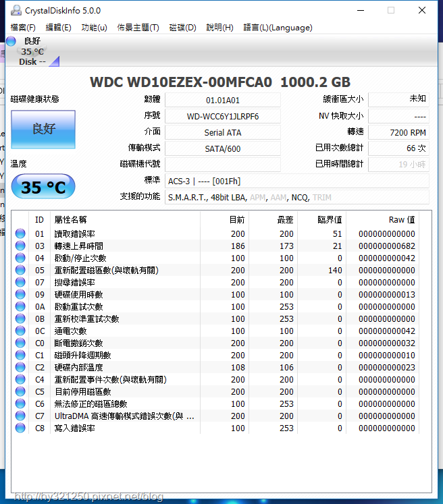Screen dimensions: 443x504
Task: Click the serial number field WD-WCC6Y1JLRPF6
Action: point(223,116)
